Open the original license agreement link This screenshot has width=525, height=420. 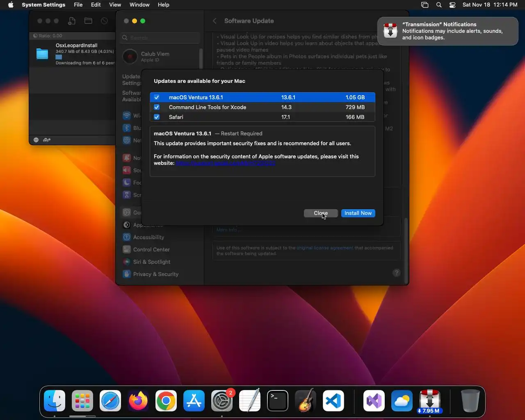325,248
